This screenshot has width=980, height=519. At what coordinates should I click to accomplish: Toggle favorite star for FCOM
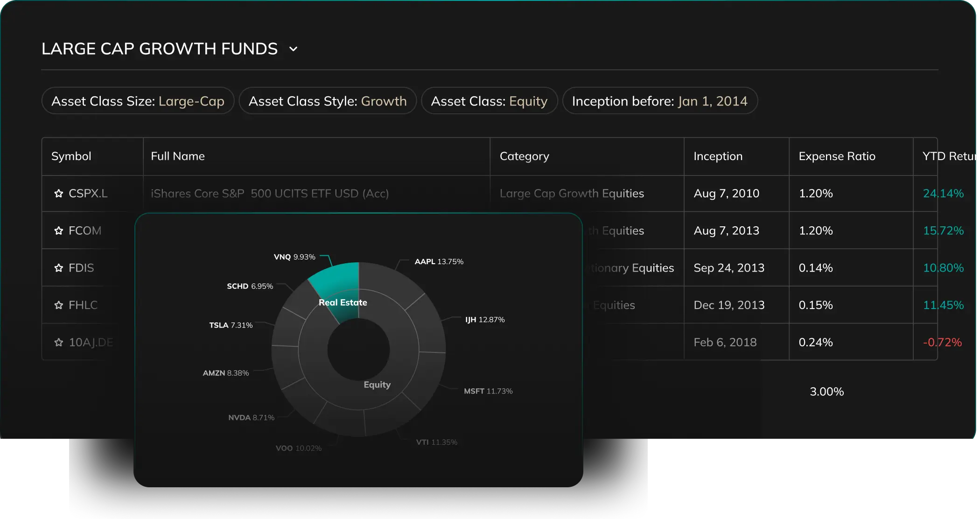58,231
